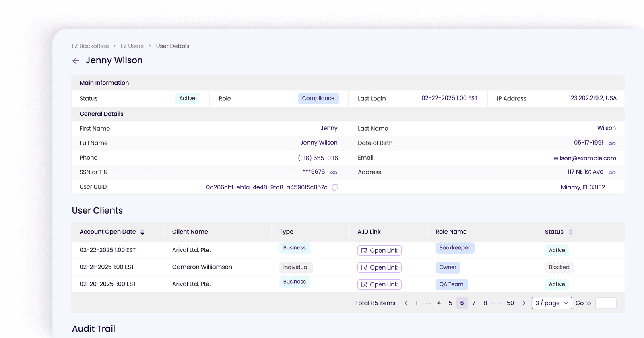Go to page 7
This screenshot has height=338, width=644.
click(x=474, y=303)
